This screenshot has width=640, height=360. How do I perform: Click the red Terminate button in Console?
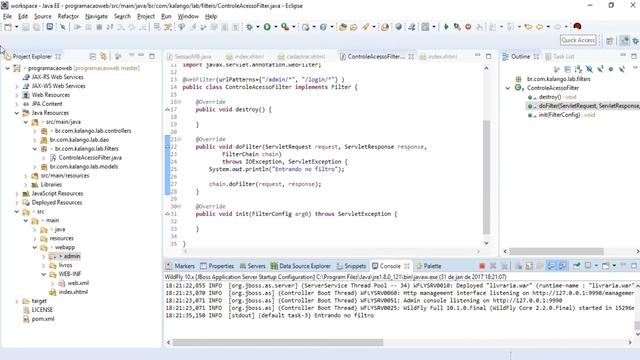(482, 266)
